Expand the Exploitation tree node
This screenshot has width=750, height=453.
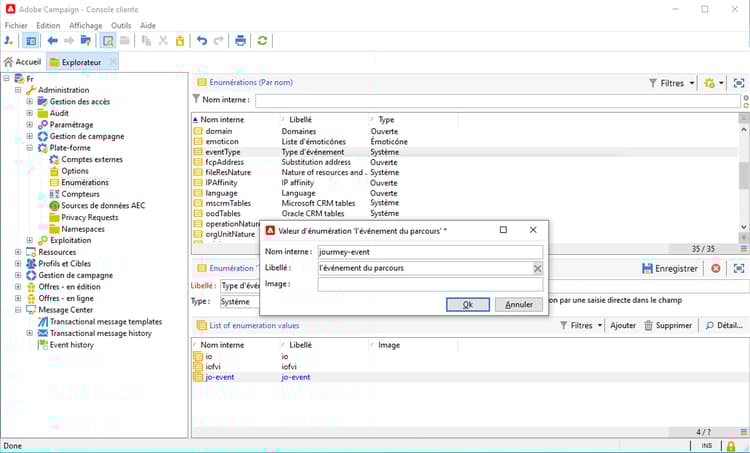[x=30, y=240]
